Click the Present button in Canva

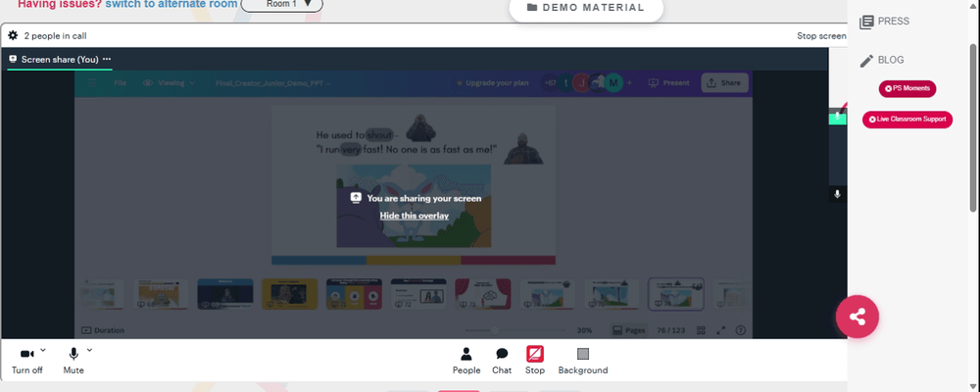click(x=668, y=82)
